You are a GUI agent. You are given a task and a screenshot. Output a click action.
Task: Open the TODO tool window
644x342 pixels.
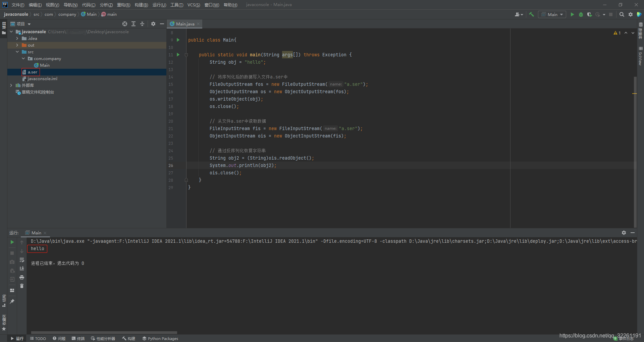pos(38,339)
